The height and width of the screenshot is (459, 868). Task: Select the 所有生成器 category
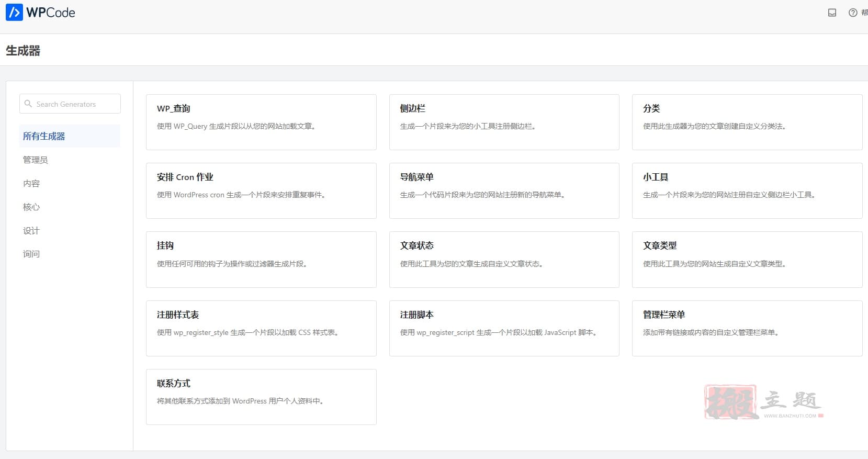pyautogui.click(x=69, y=136)
